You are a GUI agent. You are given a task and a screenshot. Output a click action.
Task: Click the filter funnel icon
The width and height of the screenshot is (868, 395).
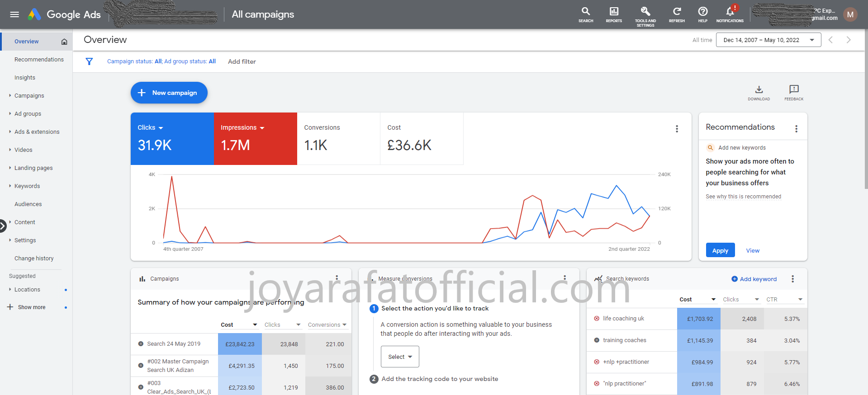click(x=89, y=61)
